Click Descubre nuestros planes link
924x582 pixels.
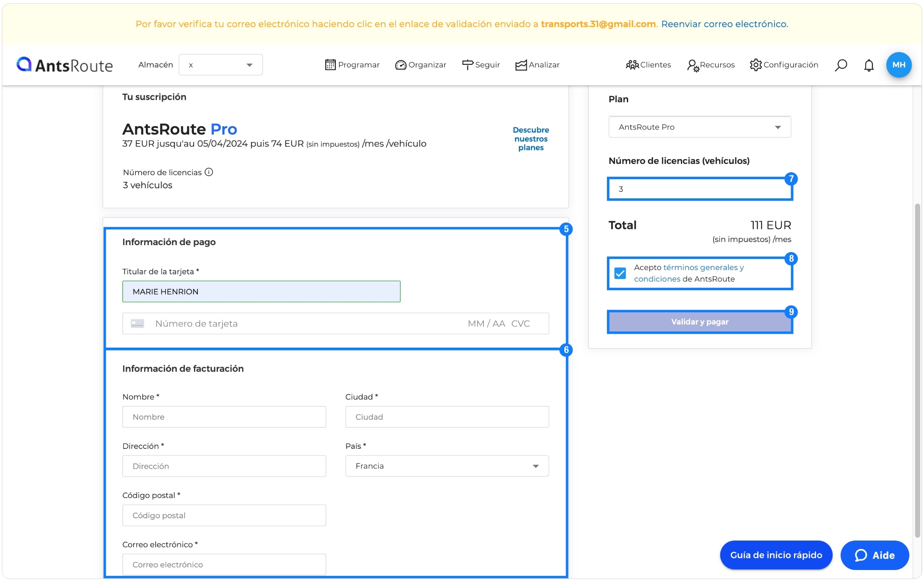tap(531, 138)
